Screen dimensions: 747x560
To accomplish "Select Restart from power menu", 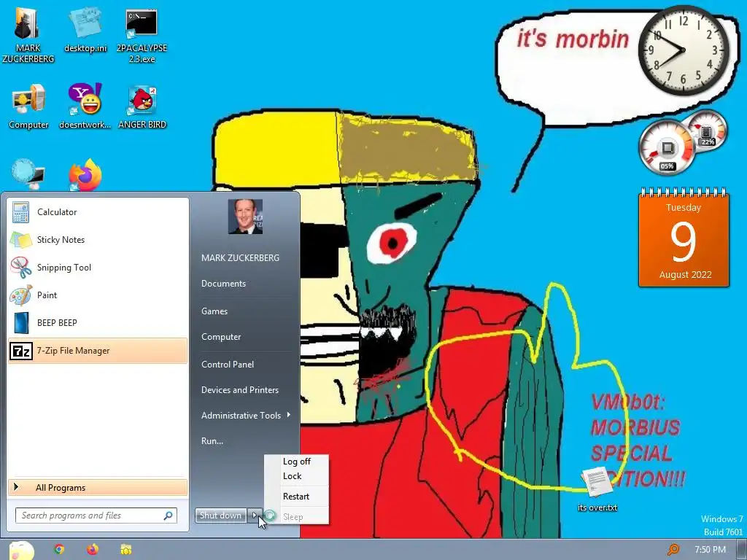I will coord(296,496).
